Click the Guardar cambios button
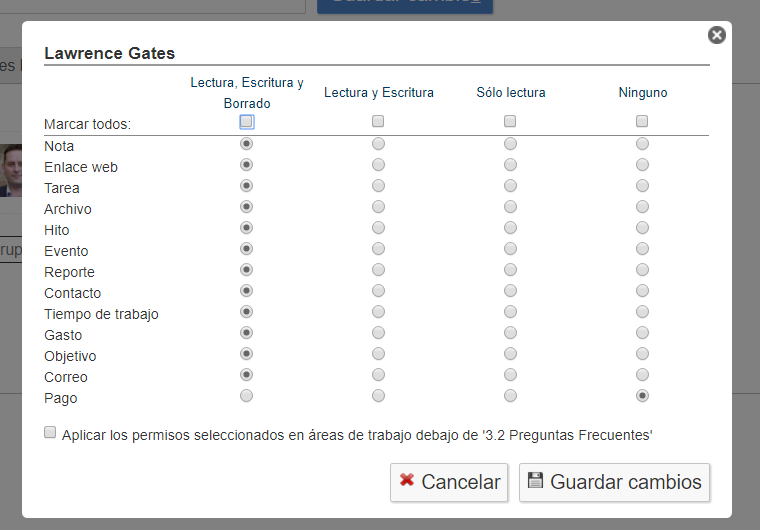Image resolution: width=760 pixels, height=530 pixels. [614, 482]
